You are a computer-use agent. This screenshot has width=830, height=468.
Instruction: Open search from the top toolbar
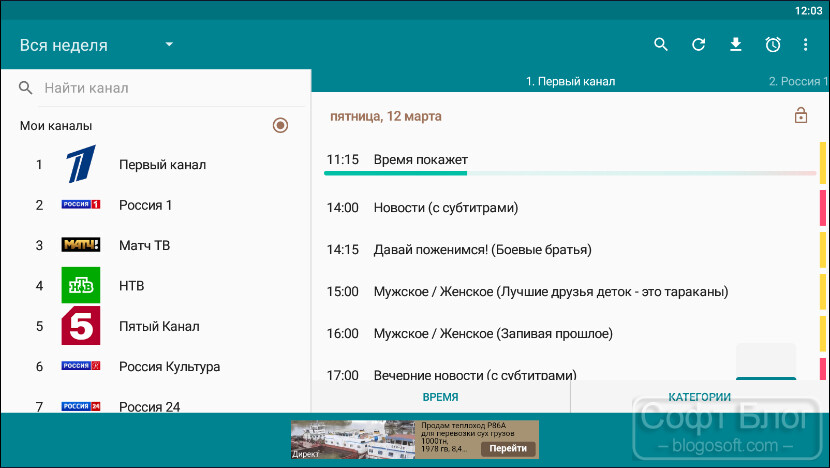click(661, 44)
